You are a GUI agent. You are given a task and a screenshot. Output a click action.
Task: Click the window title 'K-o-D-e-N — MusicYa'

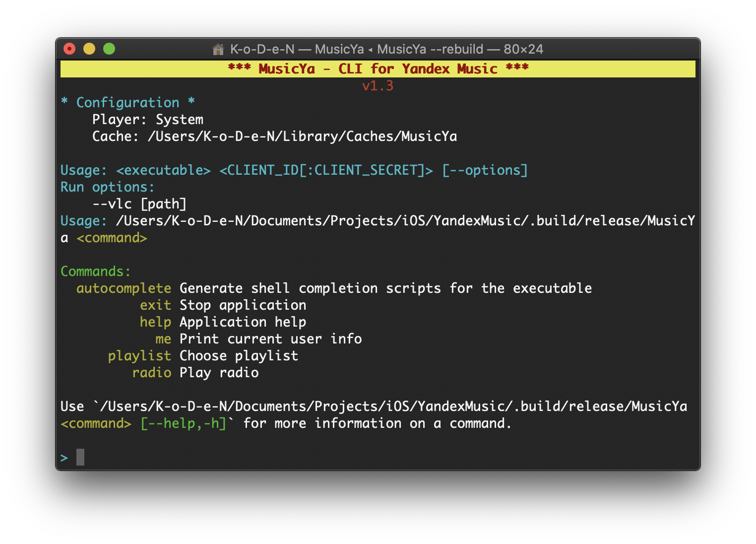click(297, 49)
